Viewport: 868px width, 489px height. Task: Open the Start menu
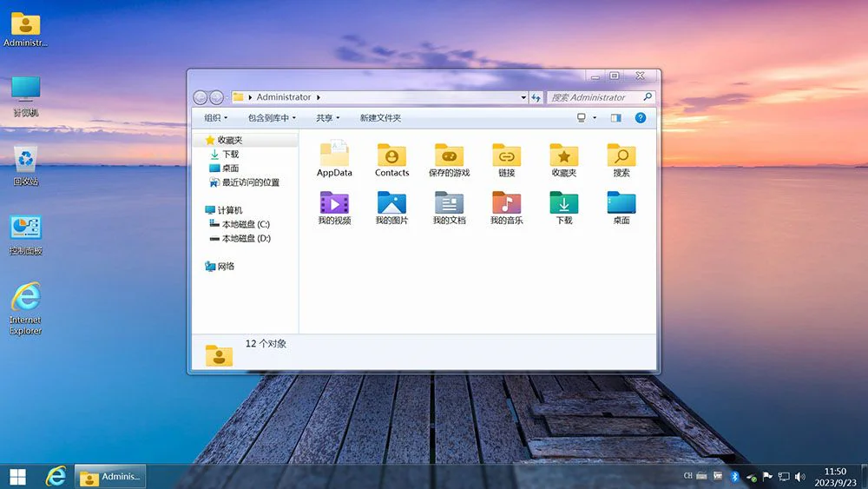17,477
